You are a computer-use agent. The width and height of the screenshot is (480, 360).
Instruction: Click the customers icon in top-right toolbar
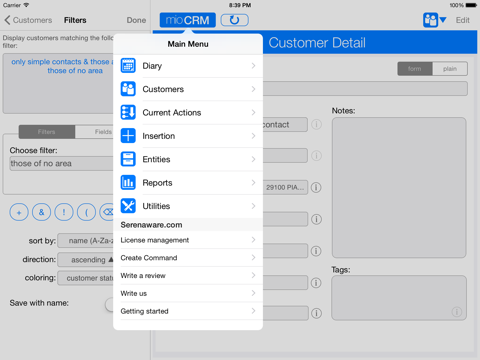tap(430, 20)
